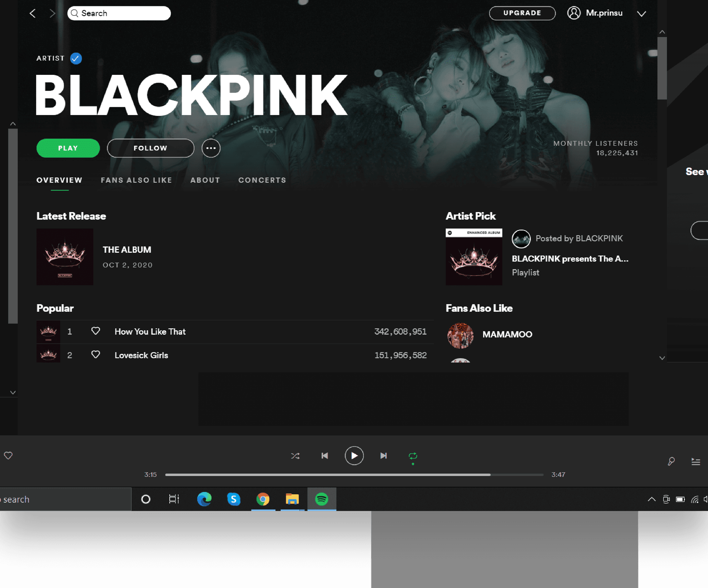Play BLACKPINK with the green PLAY button
Viewport: 708px width, 588px height.
68,148
